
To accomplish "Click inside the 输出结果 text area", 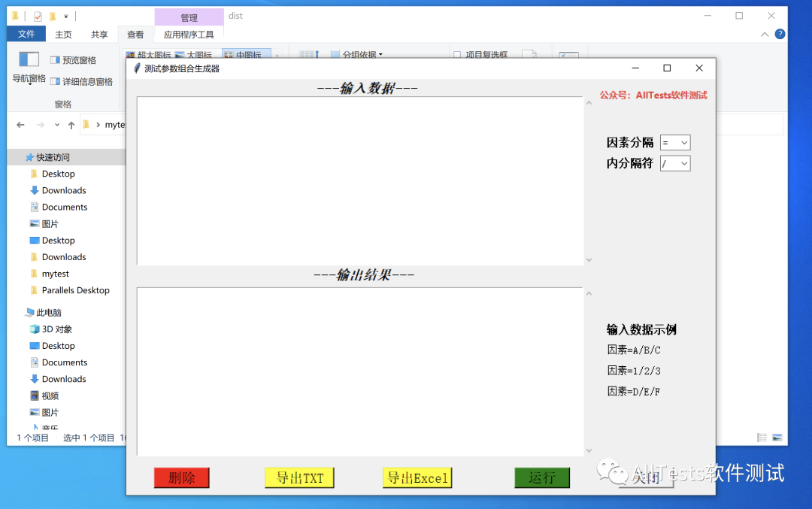I will (360, 371).
